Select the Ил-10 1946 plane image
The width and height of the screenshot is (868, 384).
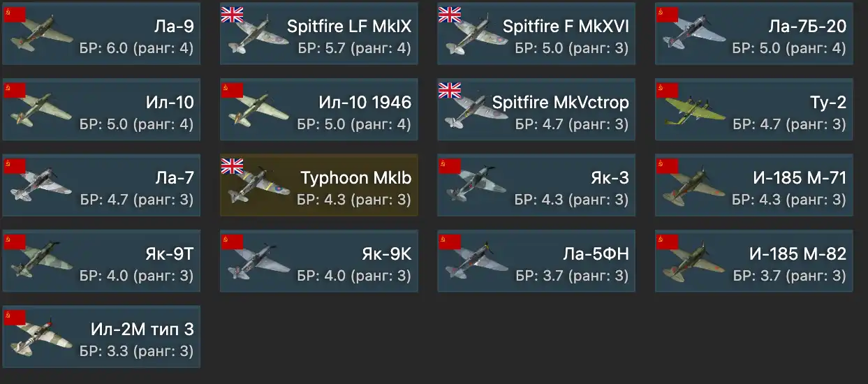pyautogui.click(x=258, y=110)
